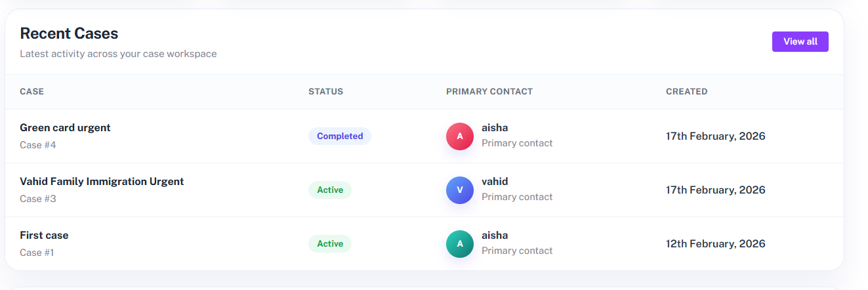The width and height of the screenshot is (868, 290).
Task: Click the Completed status badge
Action: pyautogui.click(x=340, y=136)
